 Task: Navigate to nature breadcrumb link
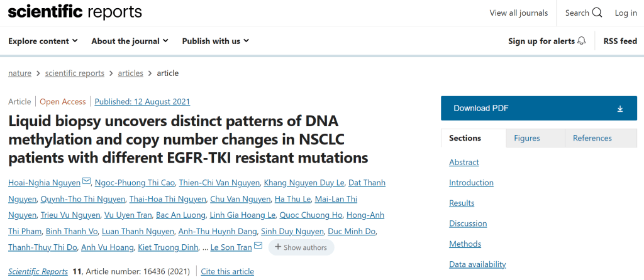click(19, 73)
